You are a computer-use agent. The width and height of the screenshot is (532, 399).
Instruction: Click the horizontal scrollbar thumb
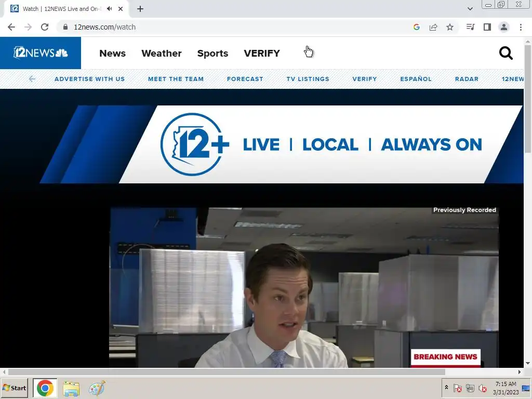[x=227, y=372]
